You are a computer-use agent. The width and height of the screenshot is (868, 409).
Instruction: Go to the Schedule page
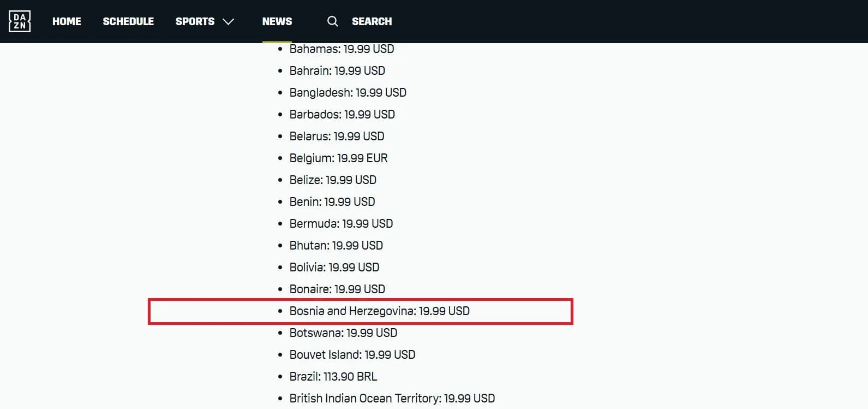pos(128,21)
